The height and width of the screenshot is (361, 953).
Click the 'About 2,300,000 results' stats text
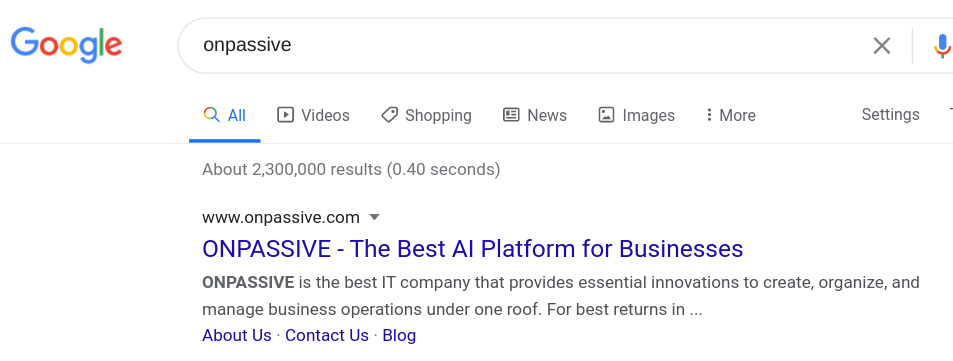click(351, 169)
